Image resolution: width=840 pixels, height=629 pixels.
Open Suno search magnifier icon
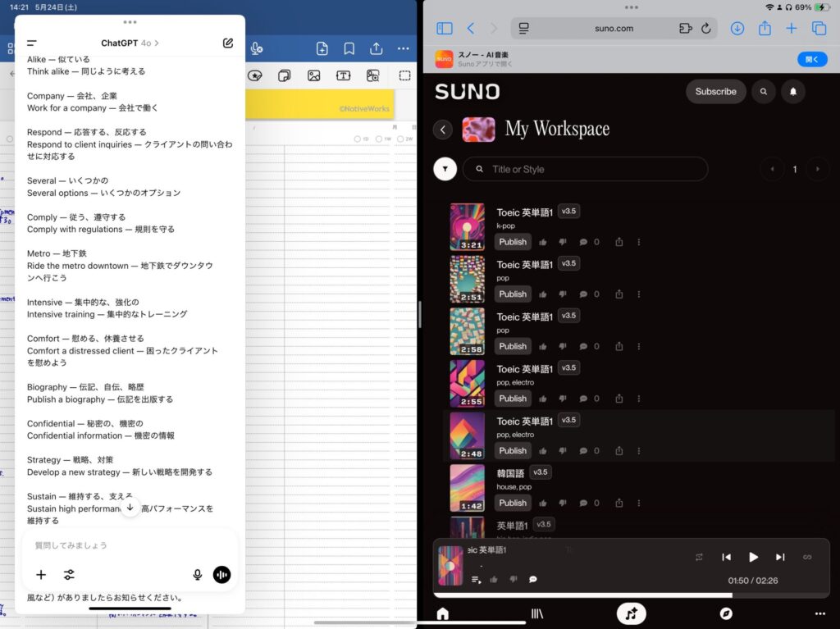pyautogui.click(x=764, y=92)
